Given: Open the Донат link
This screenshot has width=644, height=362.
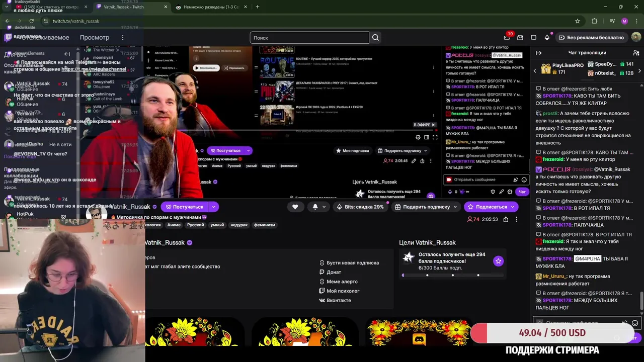Looking at the screenshot, I should click(x=330, y=272).
